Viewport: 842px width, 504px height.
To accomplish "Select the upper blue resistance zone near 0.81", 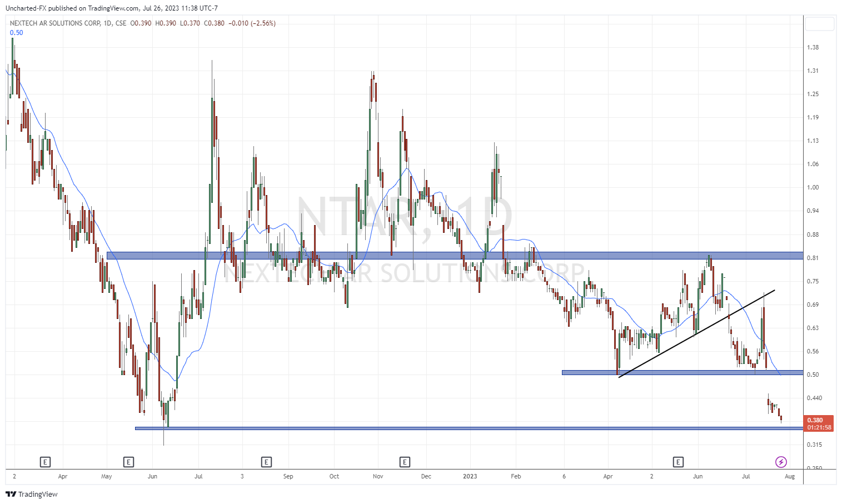I will (x=455, y=256).
